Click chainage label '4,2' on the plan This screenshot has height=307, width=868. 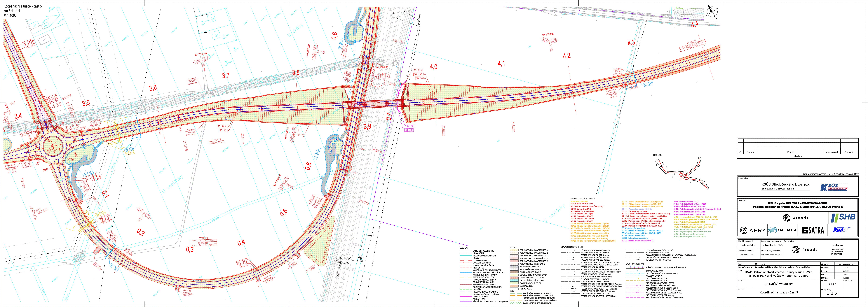pos(567,56)
